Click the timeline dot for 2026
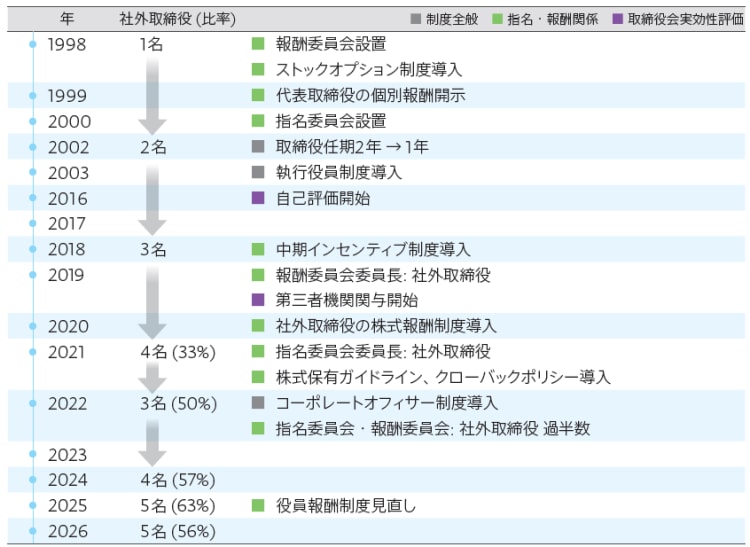750x547 pixels. [x=33, y=531]
